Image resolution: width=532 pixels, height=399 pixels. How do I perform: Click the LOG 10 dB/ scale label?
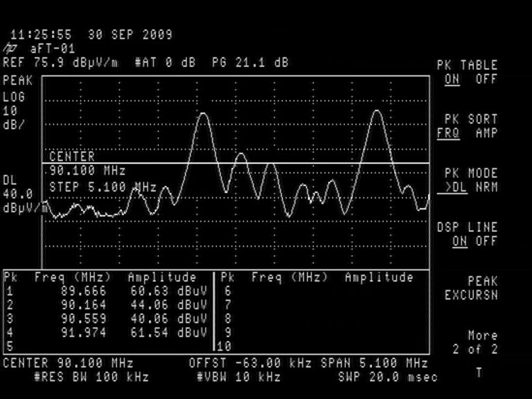(14, 111)
